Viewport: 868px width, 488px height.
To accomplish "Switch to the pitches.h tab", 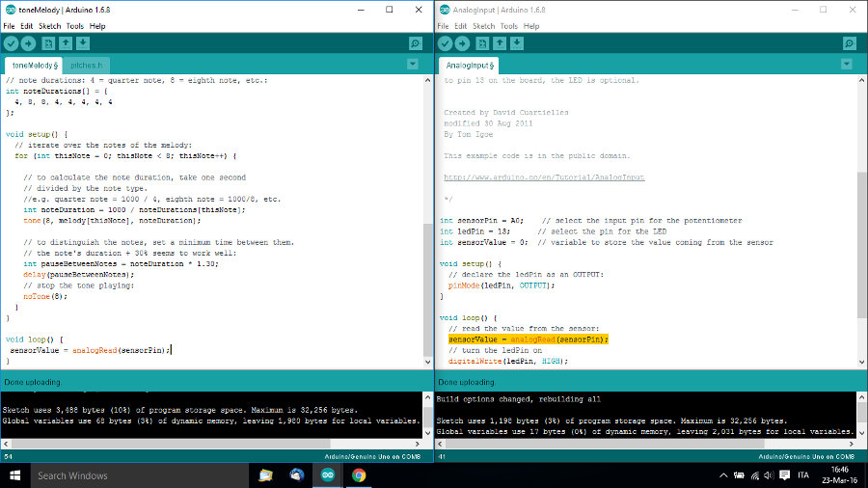I will click(x=87, y=66).
